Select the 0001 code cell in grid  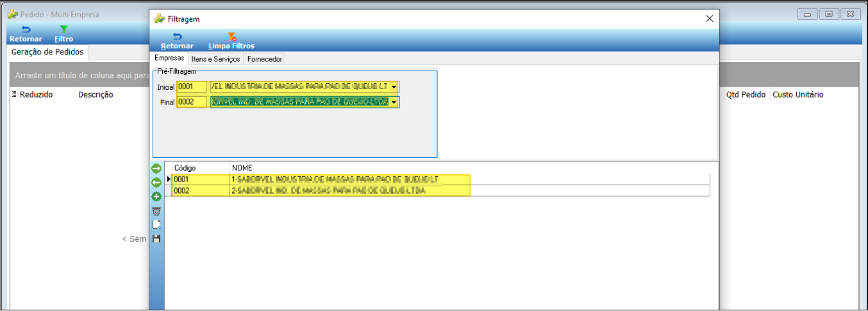tap(201, 180)
